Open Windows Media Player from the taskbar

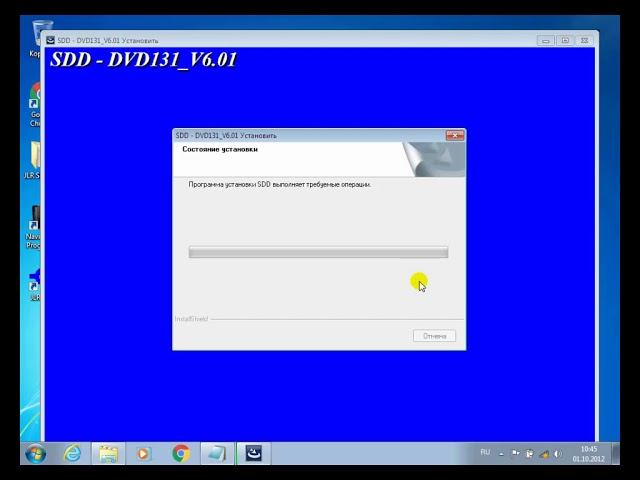point(143,453)
